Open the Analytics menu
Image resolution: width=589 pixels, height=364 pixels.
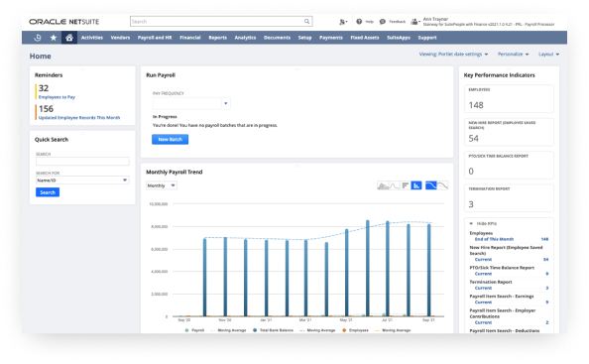[x=245, y=38]
